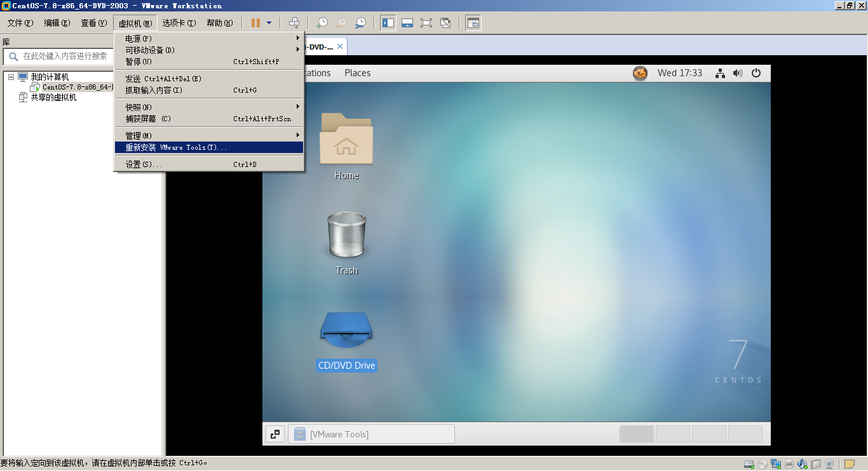868x471 pixels.
Task: Expand the 快照(N) submenu
Action: tap(209, 107)
